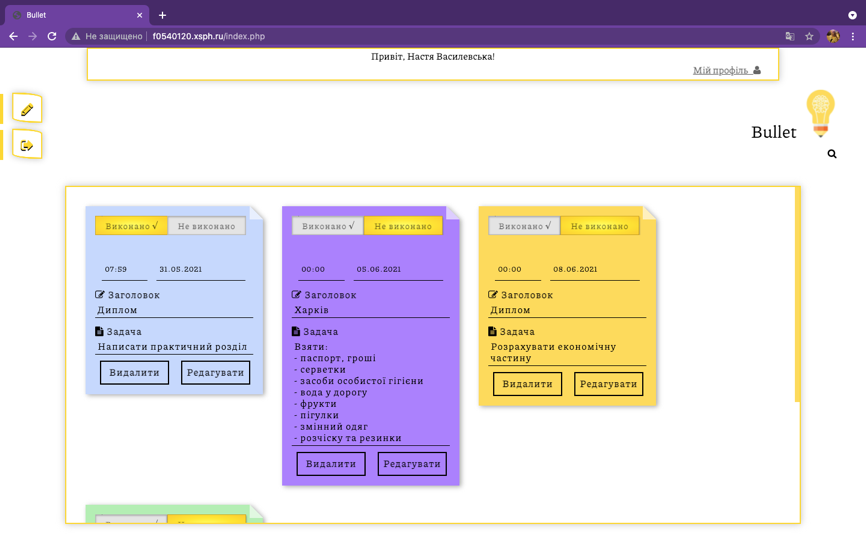866x541 pixels.
Task: Close the Bullet tab
Action: tap(139, 15)
